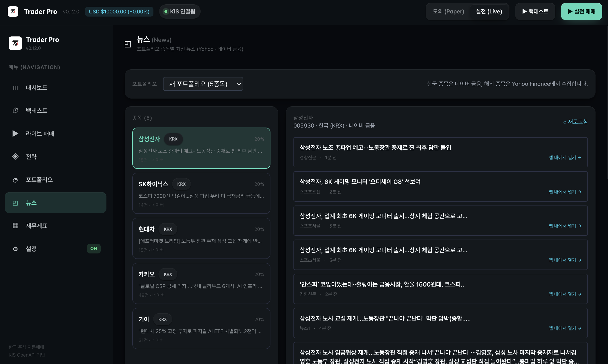
Task: Click the 재무제표 table icon
Action: coord(15,226)
